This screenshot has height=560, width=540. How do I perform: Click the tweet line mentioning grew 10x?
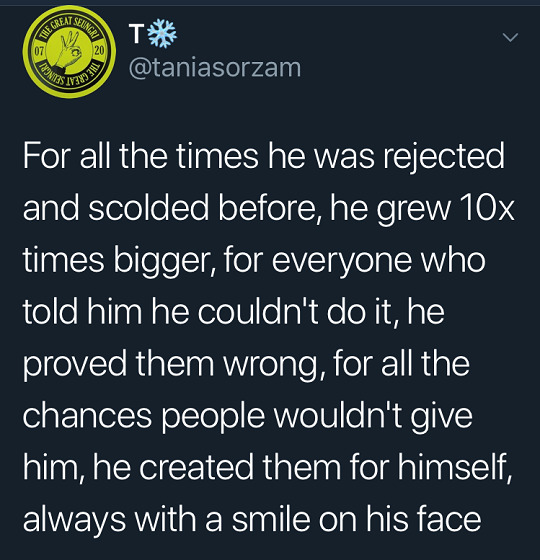tap(269, 209)
